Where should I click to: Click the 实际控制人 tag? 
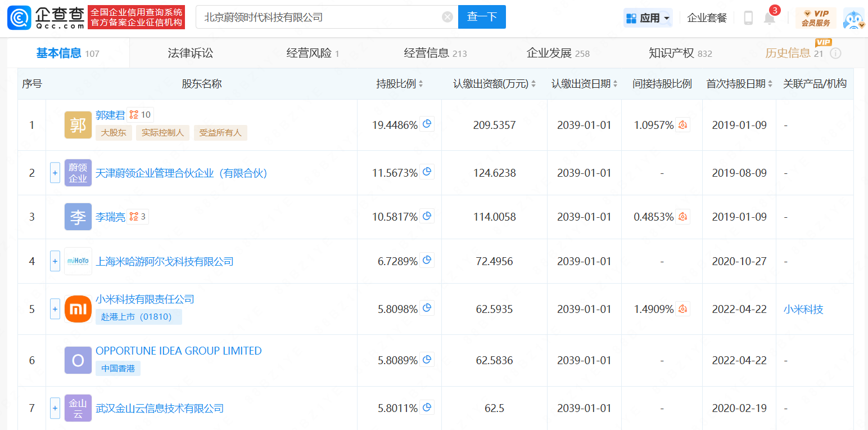tap(163, 133)
